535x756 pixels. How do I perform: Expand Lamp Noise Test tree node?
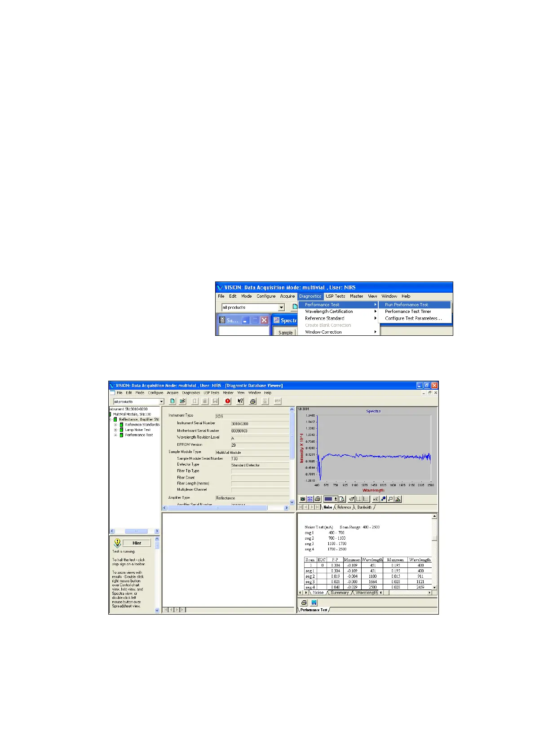point(115,430)
